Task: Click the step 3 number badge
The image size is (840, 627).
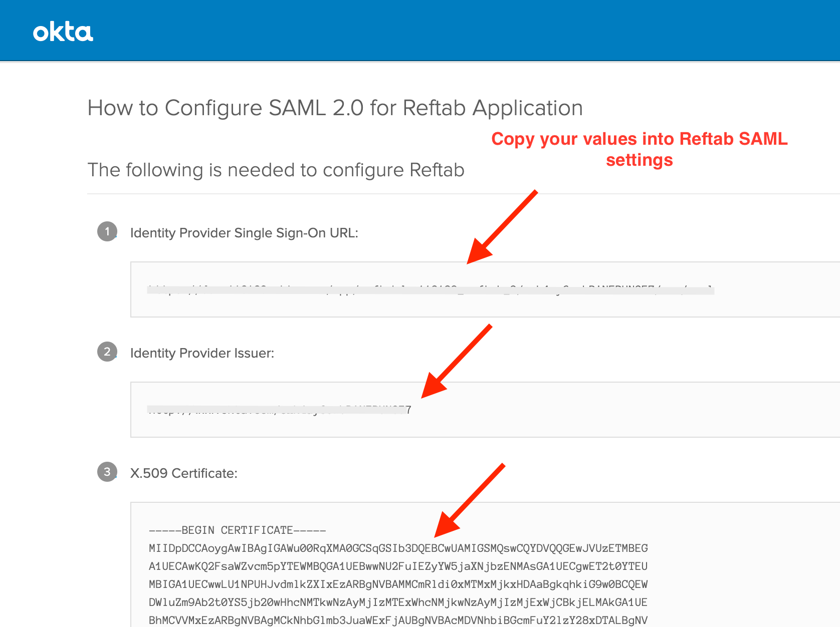Action: click(x=107, y=472)
